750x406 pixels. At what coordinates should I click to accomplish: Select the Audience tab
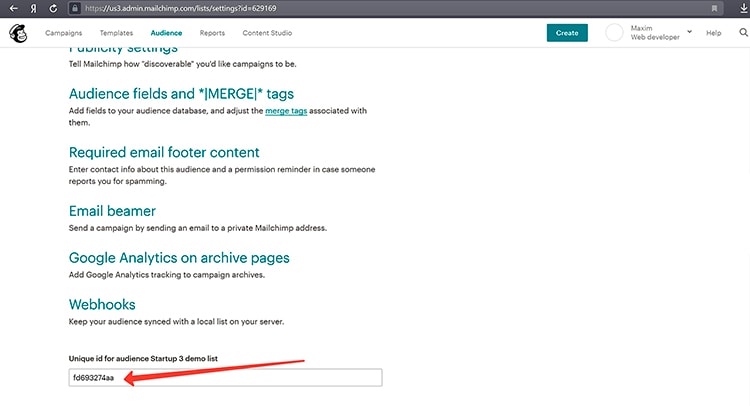click(166, 33)
